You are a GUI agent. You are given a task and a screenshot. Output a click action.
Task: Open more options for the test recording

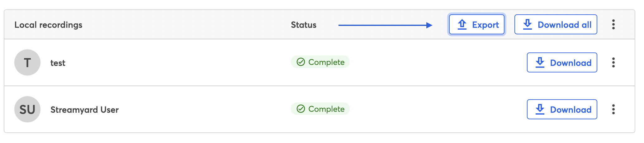click(x=613, y=62)
